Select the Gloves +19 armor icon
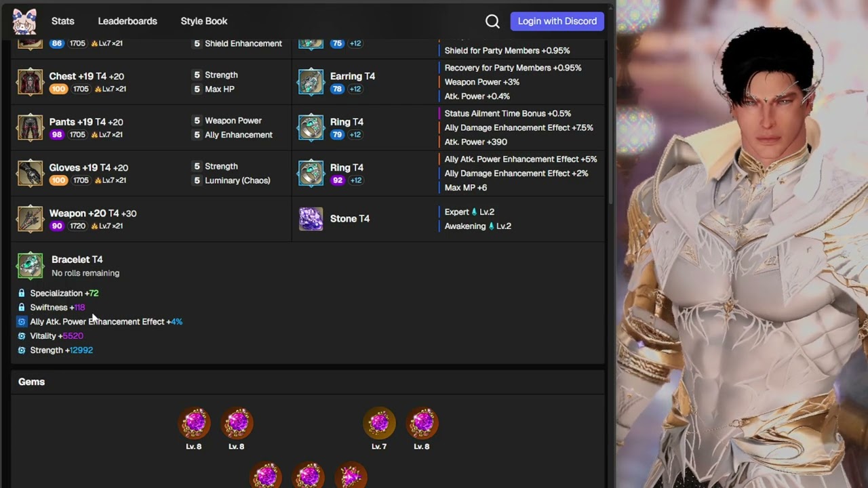 (30, 173)
